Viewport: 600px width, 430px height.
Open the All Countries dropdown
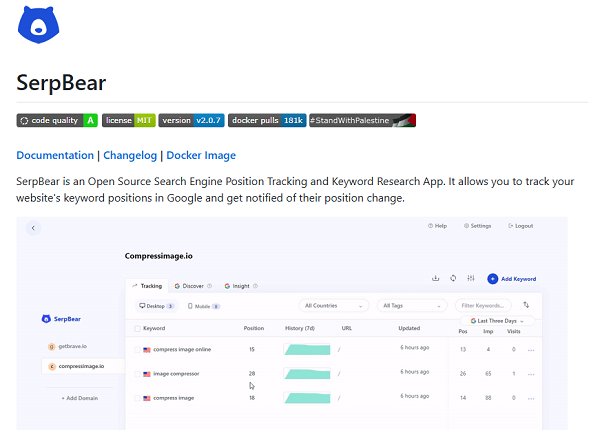click(x=334, y=305)
